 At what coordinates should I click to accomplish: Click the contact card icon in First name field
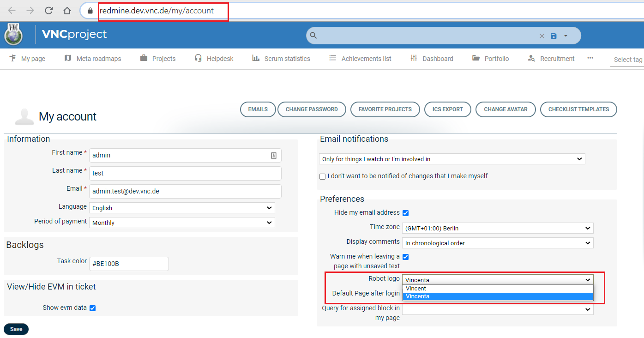point(273,156)
